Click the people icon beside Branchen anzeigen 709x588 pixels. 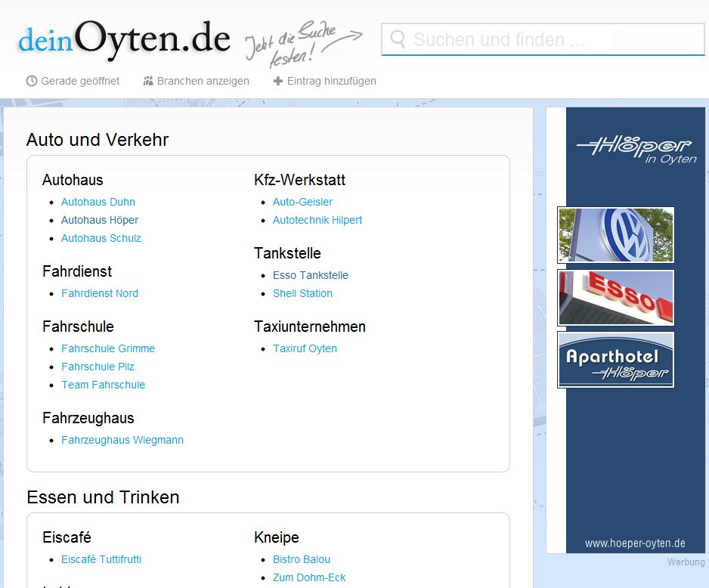[148, 81]
